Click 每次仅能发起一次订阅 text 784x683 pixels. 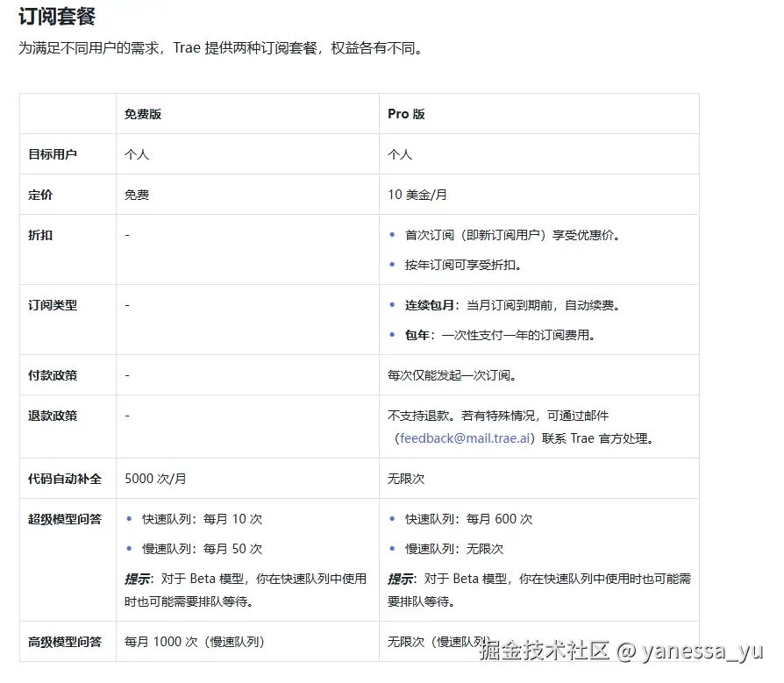tap(452, 375)
